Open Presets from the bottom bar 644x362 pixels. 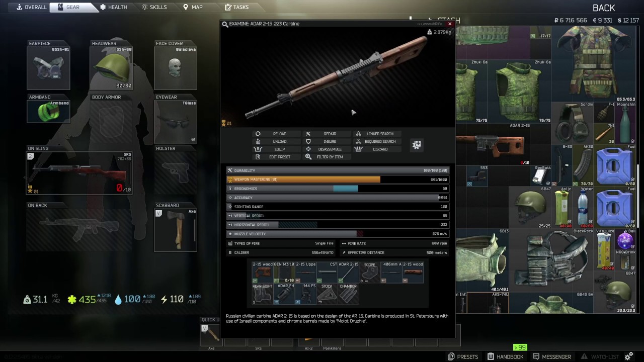[463, 356]
